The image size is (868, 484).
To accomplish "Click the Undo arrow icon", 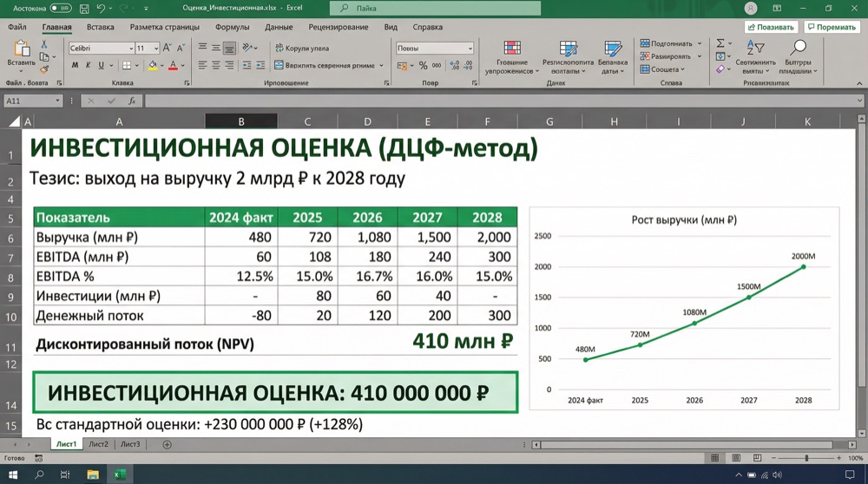I will (x=101, y=9).
